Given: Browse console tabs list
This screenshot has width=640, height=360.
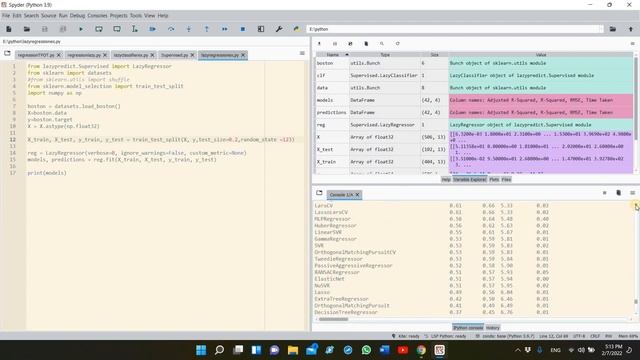Looking at the screenshot, I should [x=319, y=193].
